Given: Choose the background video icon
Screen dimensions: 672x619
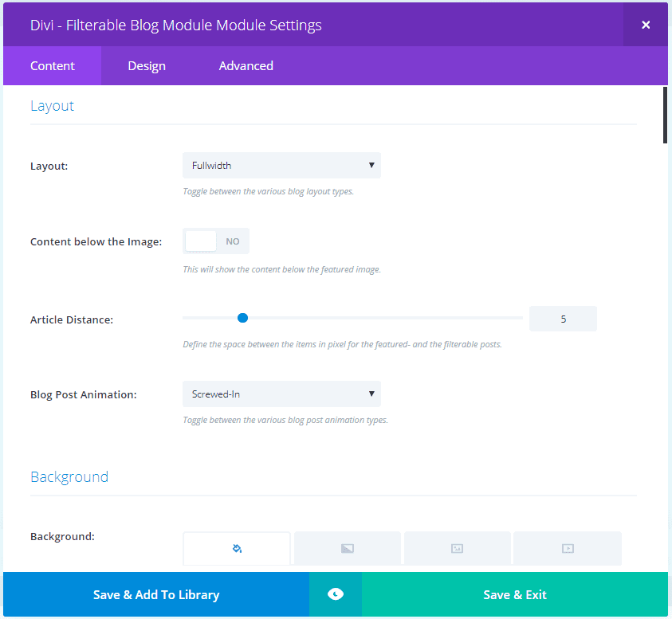Looking at the screenshot, I should click(568, 548).
